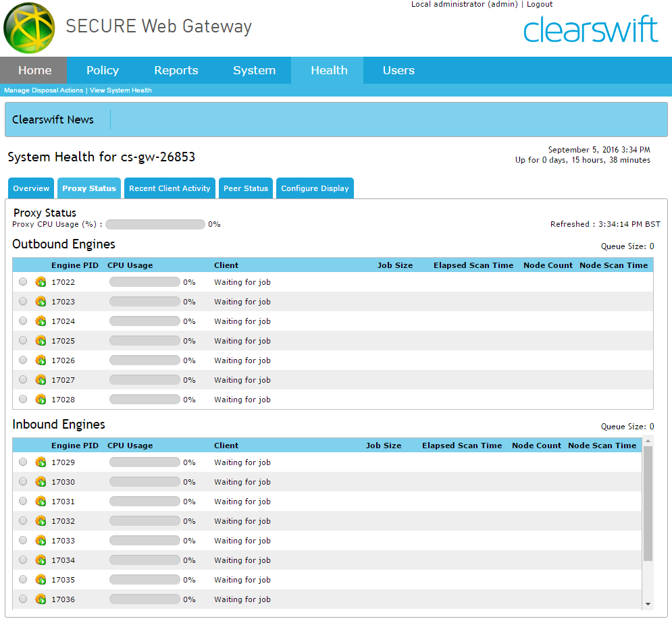
Task: Open the Peer Status tab
Action: tap(246, 188)
